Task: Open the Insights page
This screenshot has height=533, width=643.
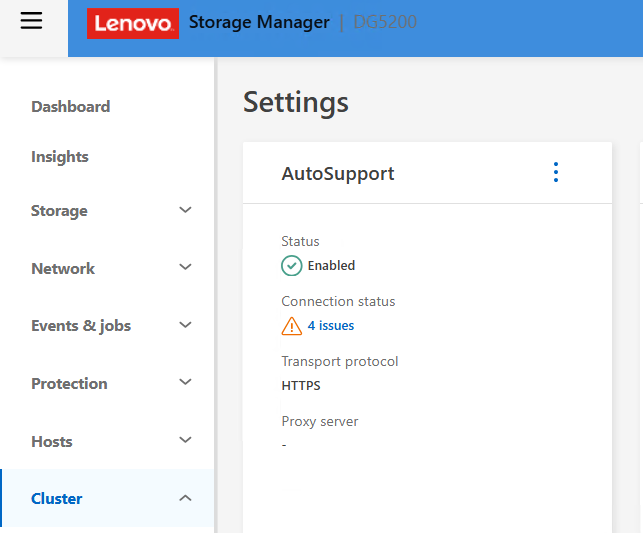Action: (x=59, y=157)
